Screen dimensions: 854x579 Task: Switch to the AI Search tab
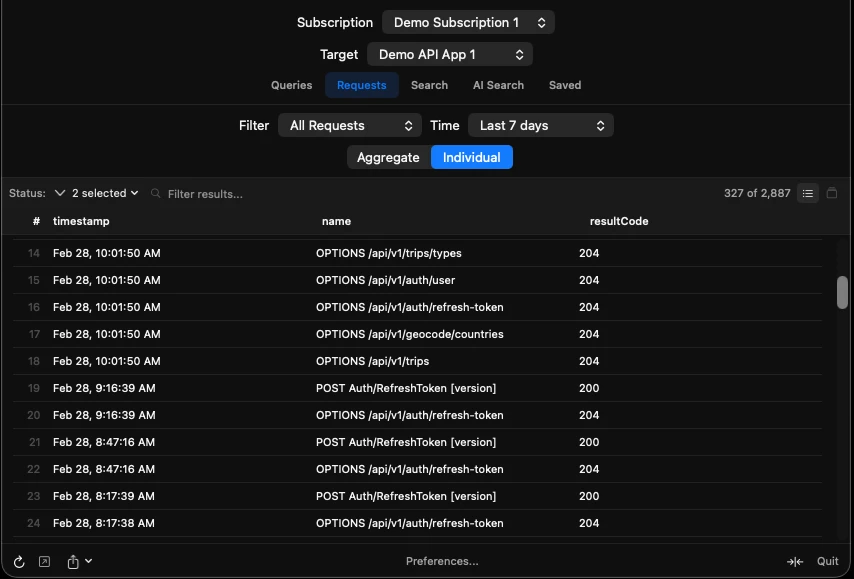coord(498,85)
